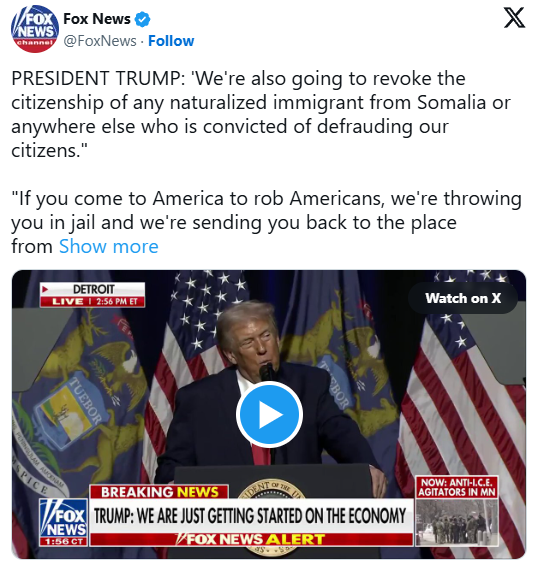Viewport: 539px width, 563px height.
Task: Click the Breaking News label in video
Action: tap(159, 492)
